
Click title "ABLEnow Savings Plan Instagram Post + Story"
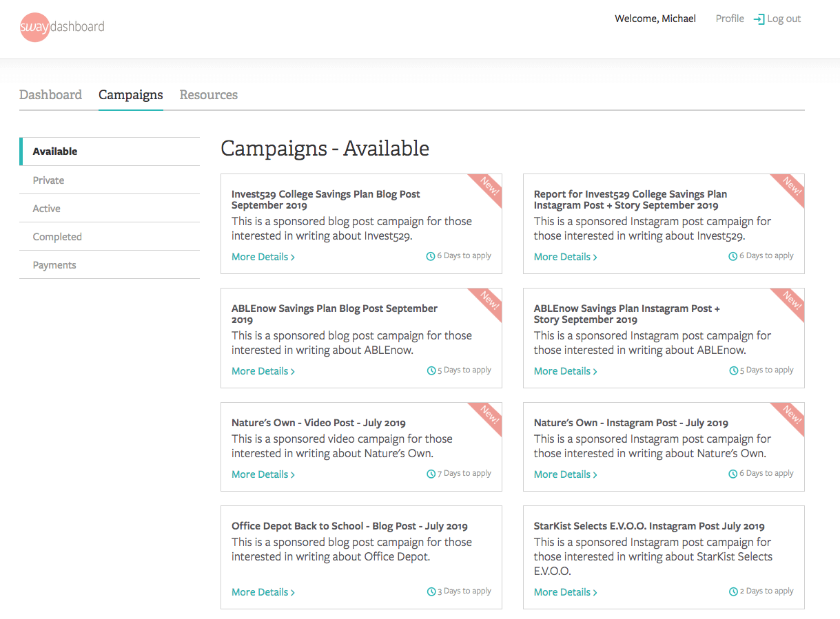(x=627, y=314)
